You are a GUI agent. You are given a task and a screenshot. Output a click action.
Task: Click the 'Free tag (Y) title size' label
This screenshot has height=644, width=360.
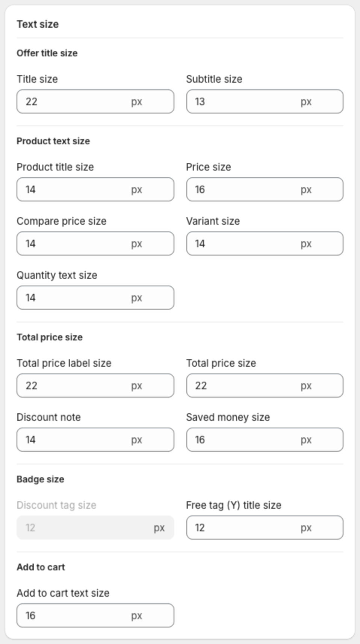(x=234, y=505)
